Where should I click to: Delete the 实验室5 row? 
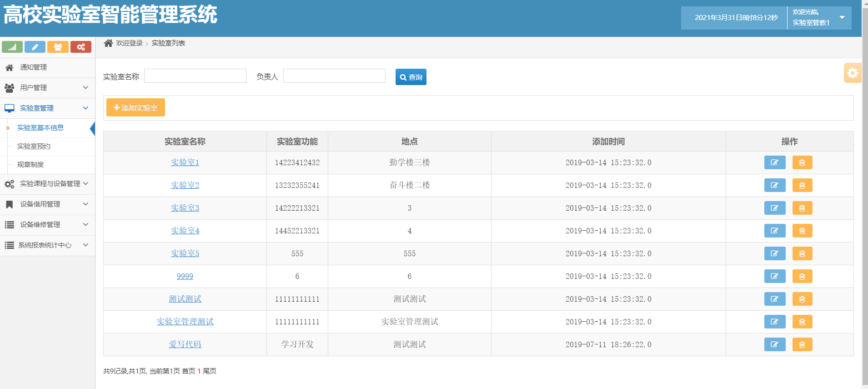coord(802,253)
